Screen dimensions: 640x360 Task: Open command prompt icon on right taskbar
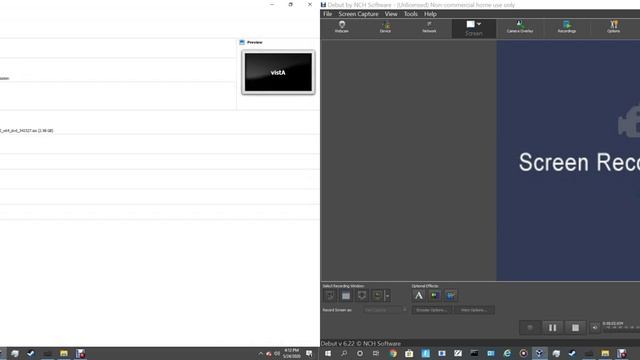pyautogui.click(x=474, y=353)
